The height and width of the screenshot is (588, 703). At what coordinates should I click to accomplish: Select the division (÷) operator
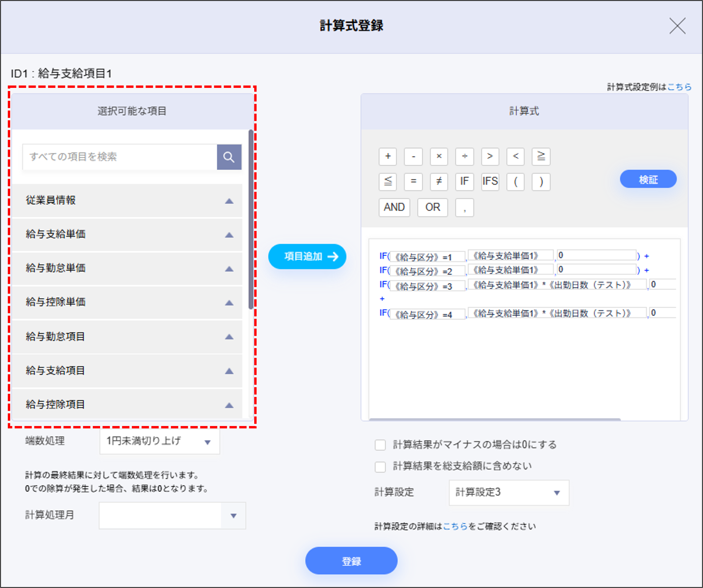465,157
